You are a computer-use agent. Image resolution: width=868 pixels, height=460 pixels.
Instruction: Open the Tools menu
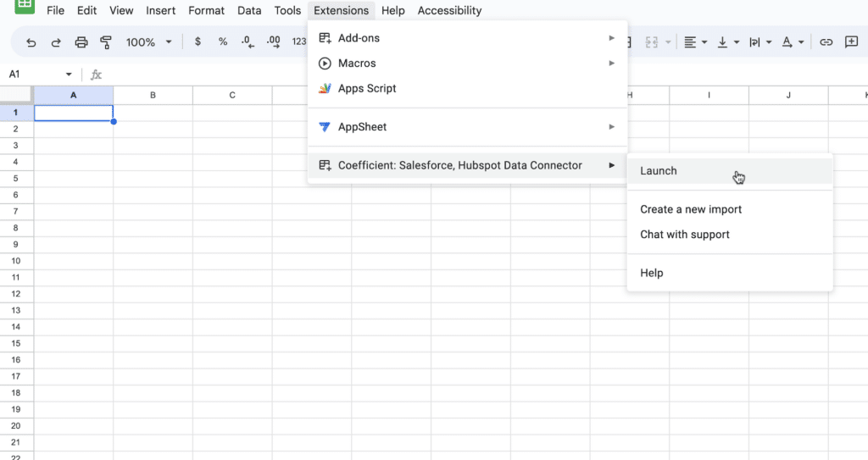coord(287,10)
